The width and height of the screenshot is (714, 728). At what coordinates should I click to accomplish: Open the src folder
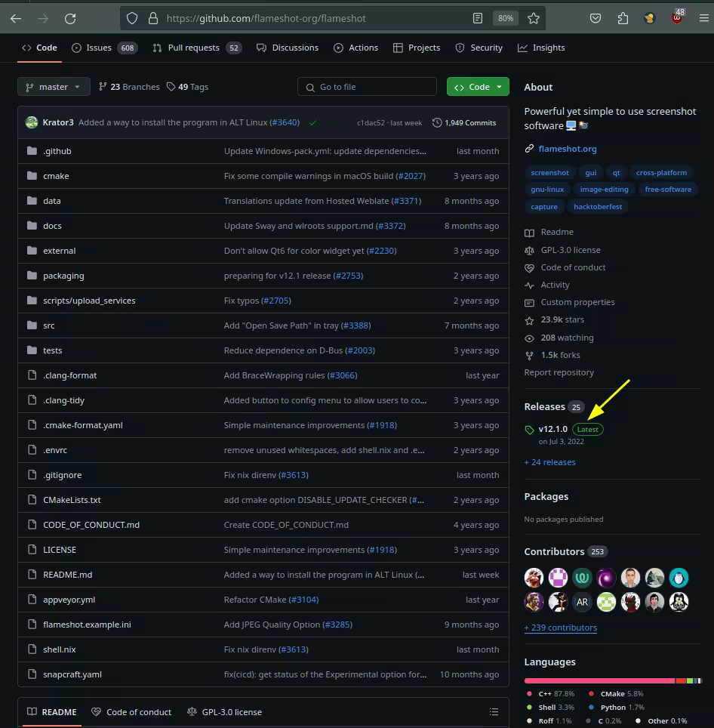pyautogui.click(x=49, y=325)
